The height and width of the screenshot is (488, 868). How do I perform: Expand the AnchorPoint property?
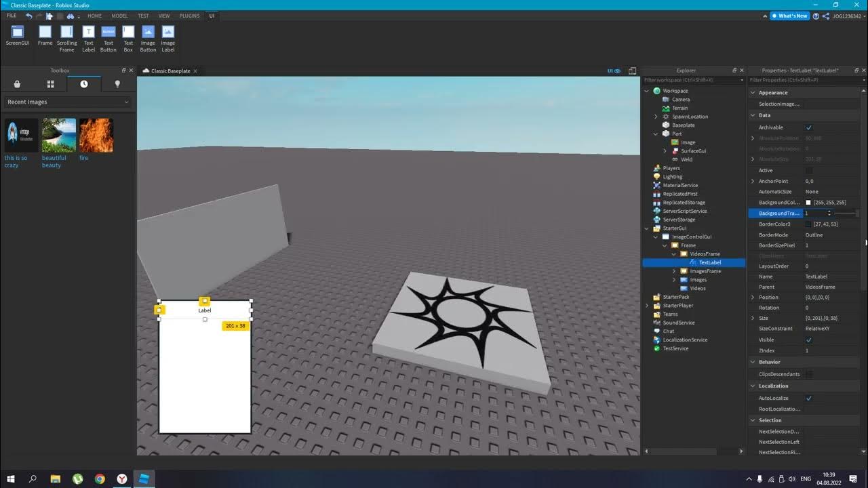pyautogui.click(x=753, y=181)
